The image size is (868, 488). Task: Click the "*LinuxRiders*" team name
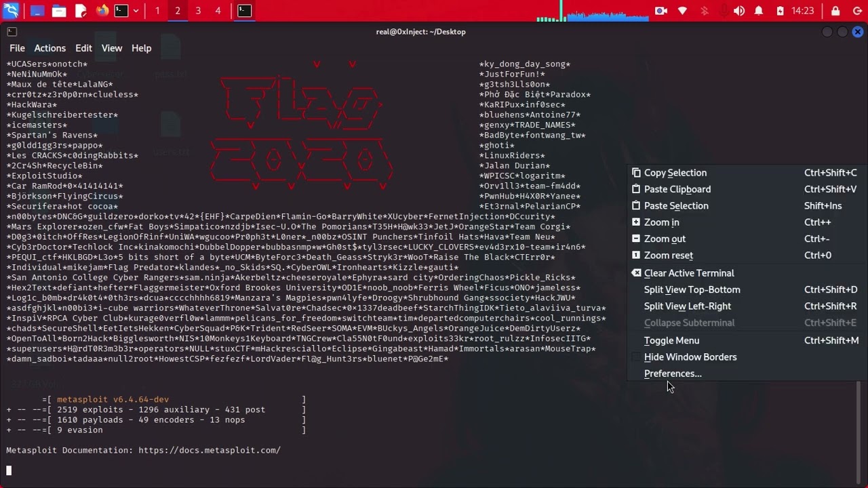click(x=512, y=156)
